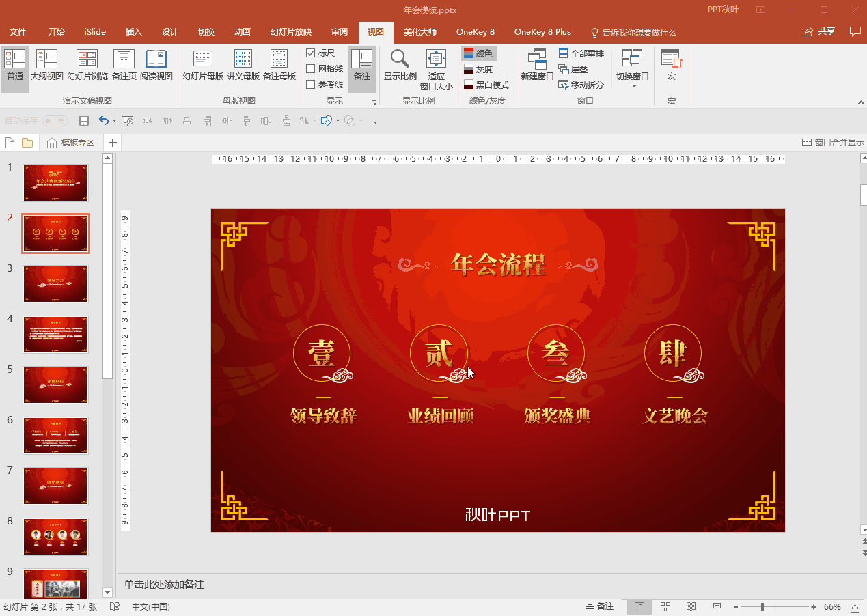Switch to the 动画 animations tab
The image size is (867, 616).
click(x=242, y=32)
